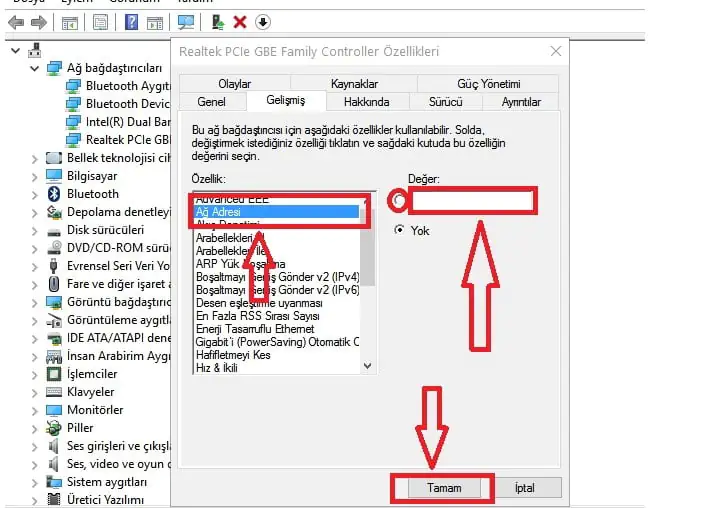702x508 pixels.
Task: Click the Bilgisayar computer icon
Action: (54, 176)
